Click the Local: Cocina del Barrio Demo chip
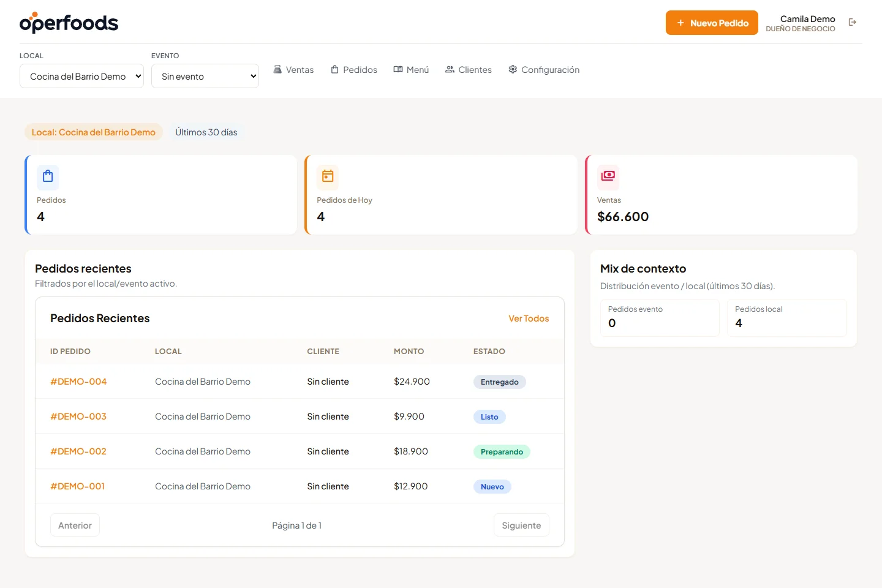Viewport: 882px width, 588px height. (x=94, y=132)
